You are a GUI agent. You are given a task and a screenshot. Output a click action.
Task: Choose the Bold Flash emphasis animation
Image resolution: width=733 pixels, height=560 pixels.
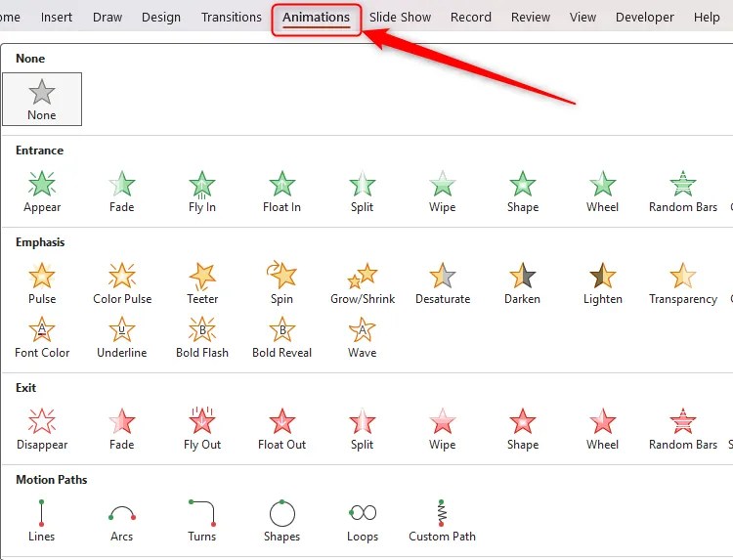tap(202, 337)
